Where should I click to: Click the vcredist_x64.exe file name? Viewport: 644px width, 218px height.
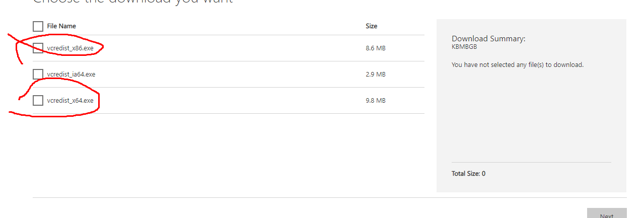point(70,101)
